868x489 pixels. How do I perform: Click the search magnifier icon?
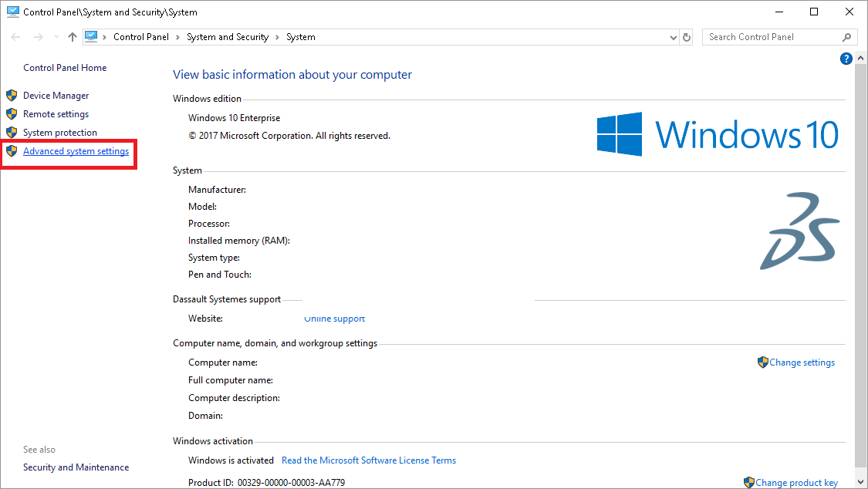tap(846, 37)
